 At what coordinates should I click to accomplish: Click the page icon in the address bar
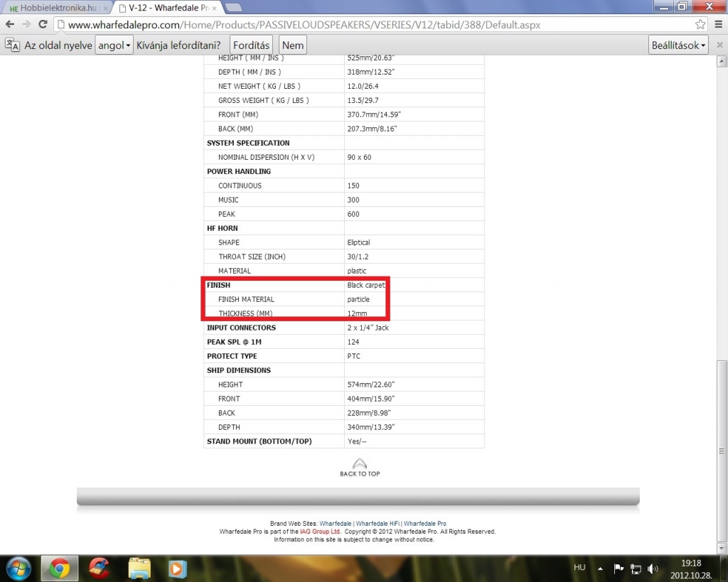(x=60, y=25)
